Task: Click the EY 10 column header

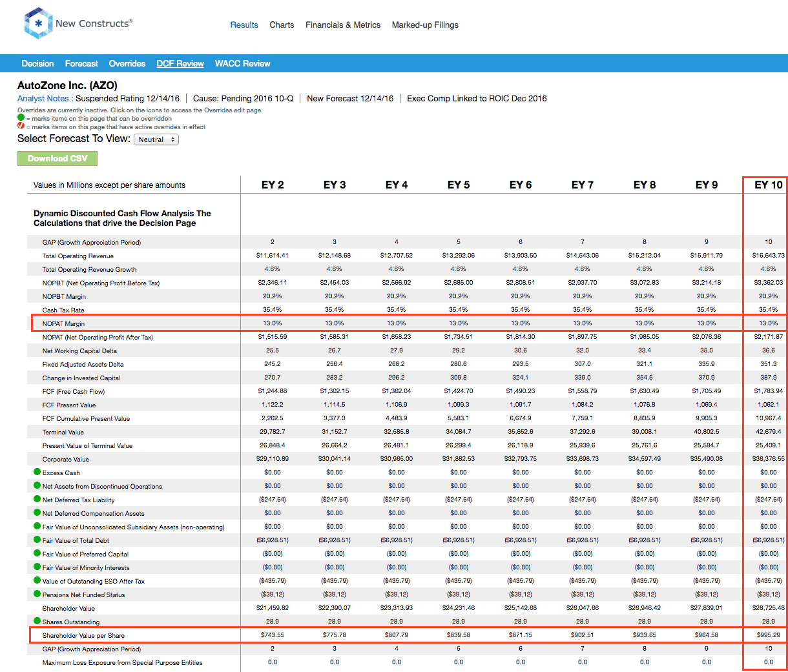Action: (x=769, y=185)
